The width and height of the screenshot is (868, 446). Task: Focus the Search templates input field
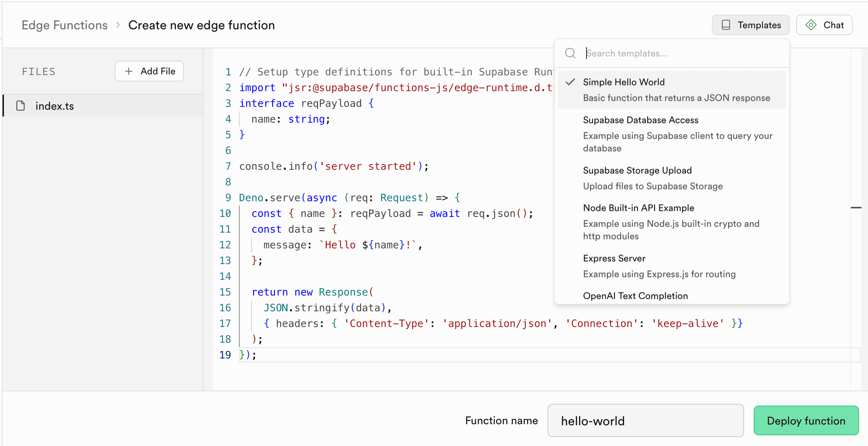click(x=679, y=53)
